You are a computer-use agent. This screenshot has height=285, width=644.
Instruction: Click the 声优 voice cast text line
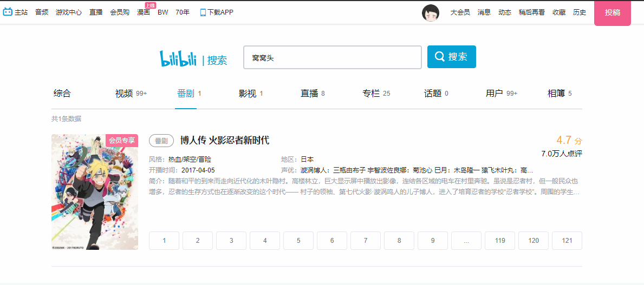click(407, 170)
